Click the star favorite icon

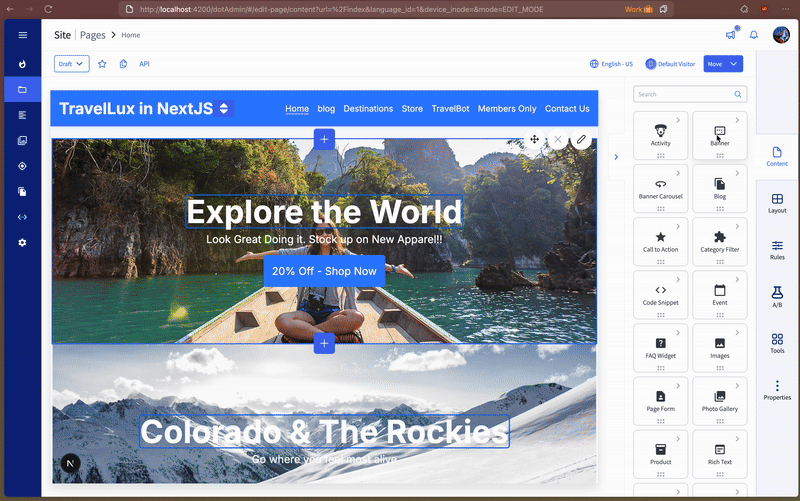[102, 64]
